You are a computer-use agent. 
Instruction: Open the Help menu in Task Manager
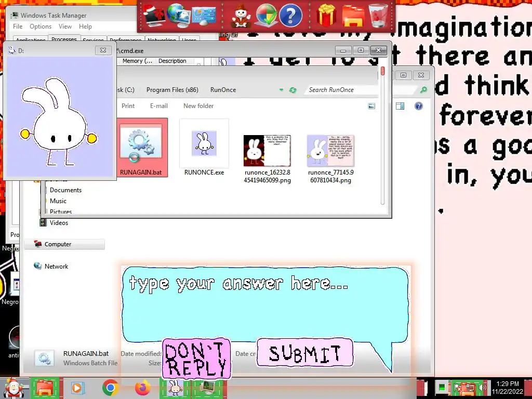pyautogui.click(x=85, y=26)
